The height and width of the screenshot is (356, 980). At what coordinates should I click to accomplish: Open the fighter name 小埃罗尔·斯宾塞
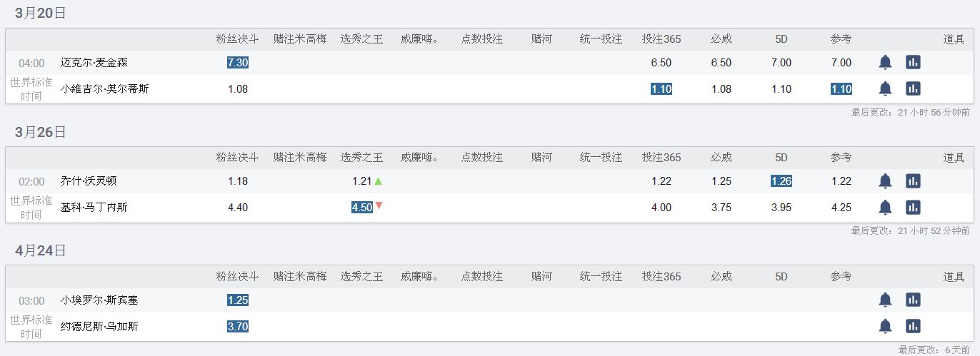(99, 300)
